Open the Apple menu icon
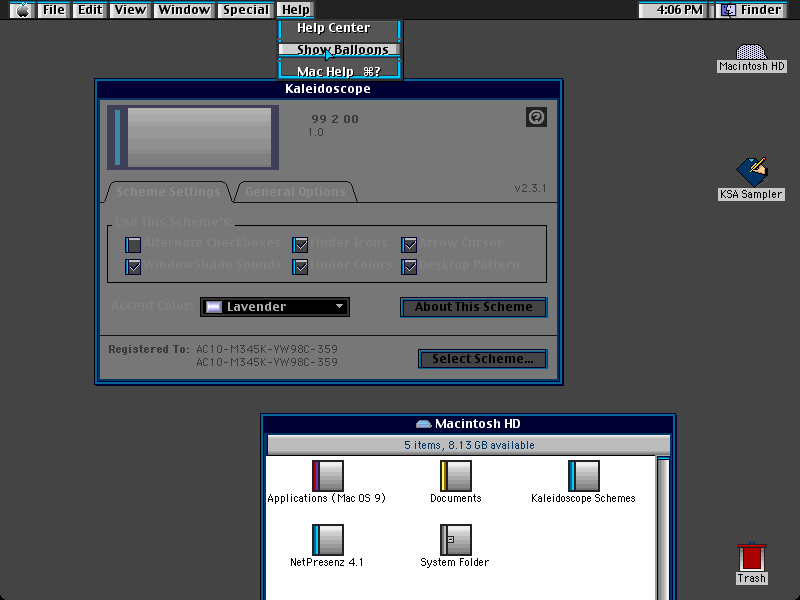Viewport: 800px width, 600px height. click(x=22, y=10)
